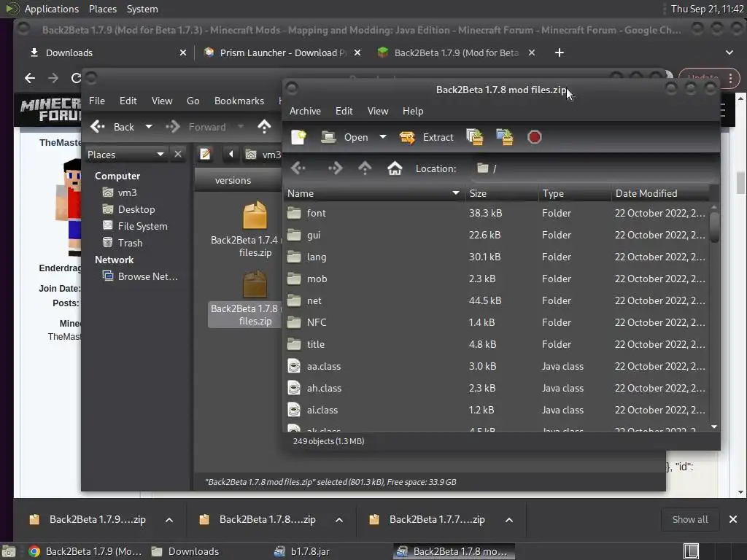The image size is (747, 560).
Task: Open the file manager Edit menu
Action: click(x=128, y=101)
